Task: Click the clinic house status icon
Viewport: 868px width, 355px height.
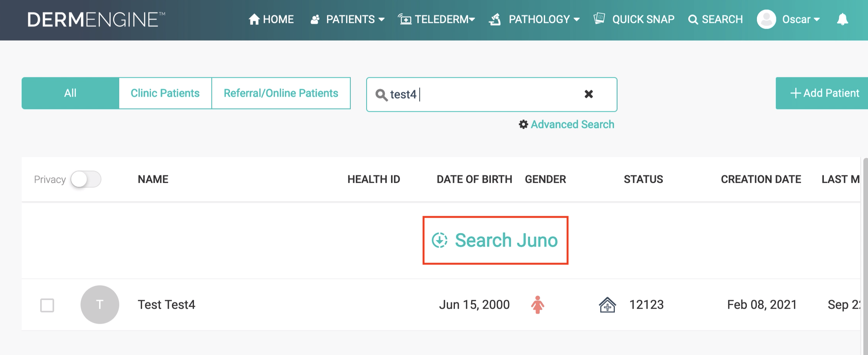Action: point(607,305)
